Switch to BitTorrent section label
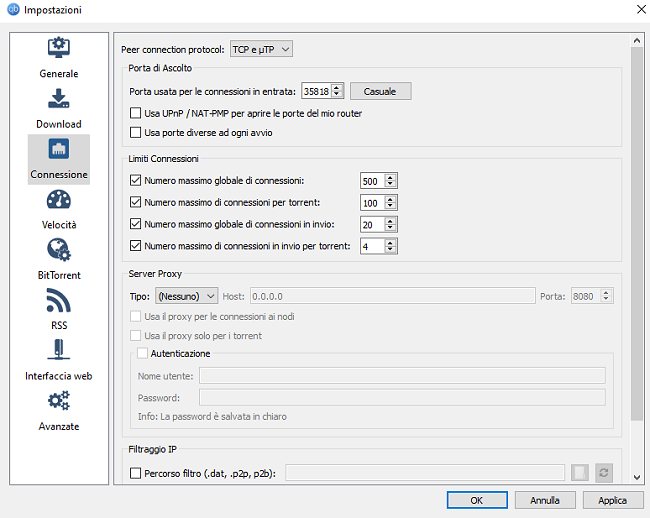Viewport: 650px width, 518px height. click(x=59, y=275)
